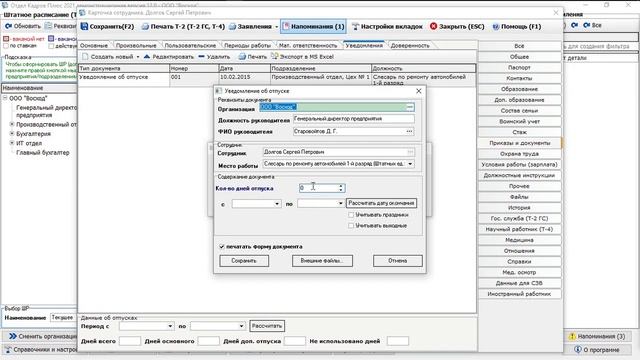
Task: Click the Дней всего field
Action: tap(130, 341)
